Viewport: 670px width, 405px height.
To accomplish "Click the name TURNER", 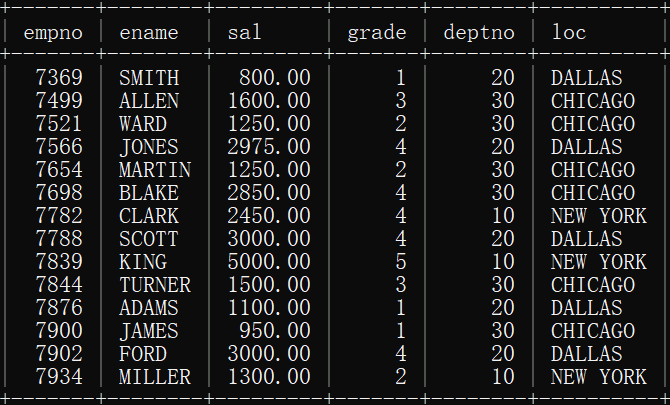I will tap(155, 285).
